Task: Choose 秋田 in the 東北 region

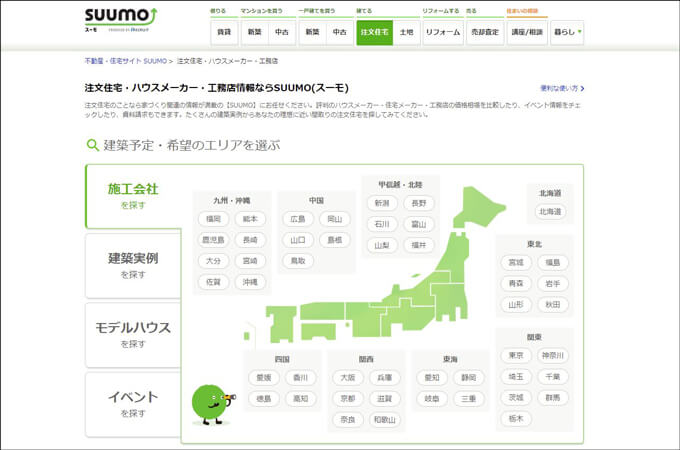Action: [x=552, y=305]
